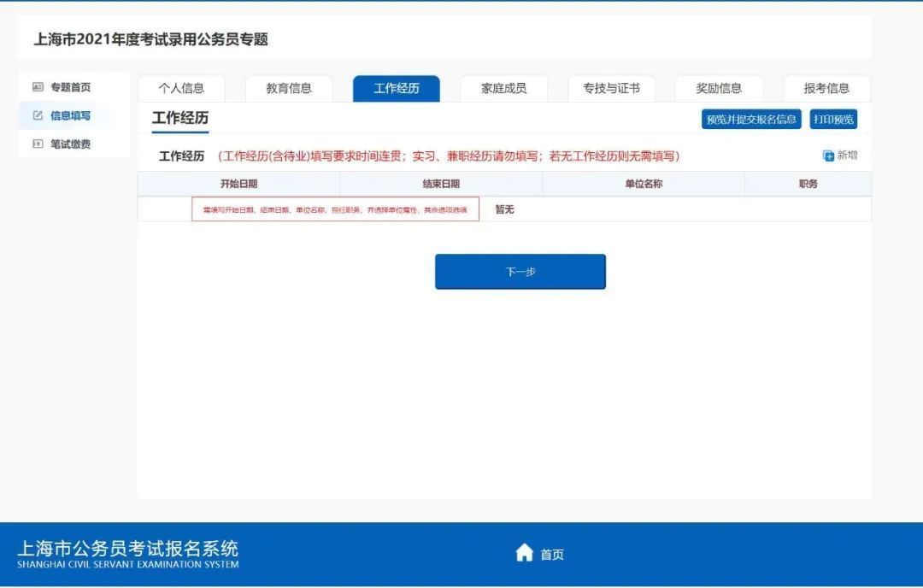Click the 笔试缴费 payment icon in sidebar
The image size is (923, 588).
click(x=38, y=144)
